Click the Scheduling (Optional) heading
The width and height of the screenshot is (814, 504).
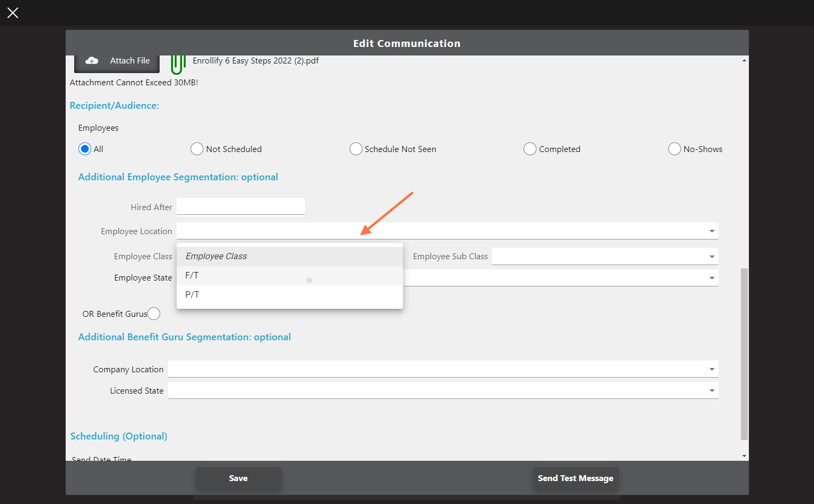[x=119, y=436]
